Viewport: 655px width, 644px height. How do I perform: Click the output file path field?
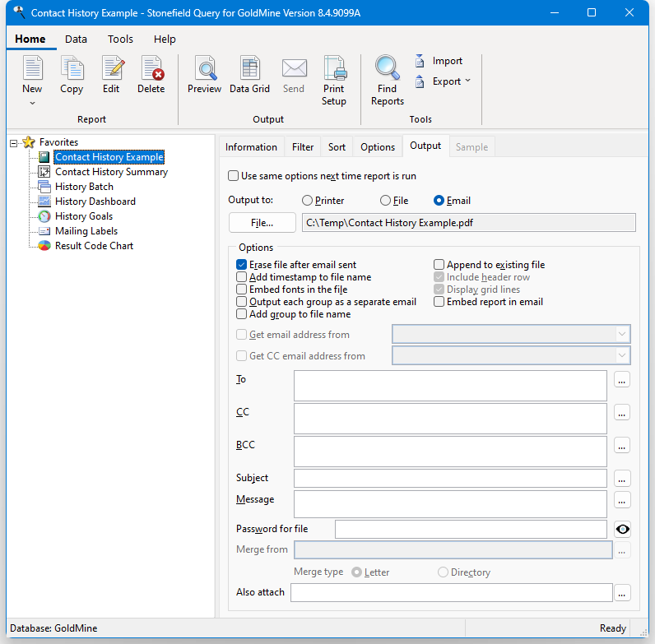(x=469, y=223)
